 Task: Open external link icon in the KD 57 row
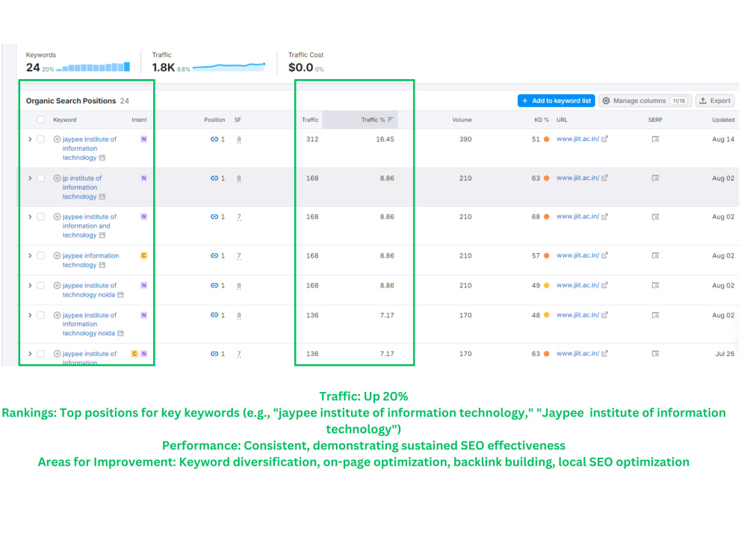coord(604,255)
